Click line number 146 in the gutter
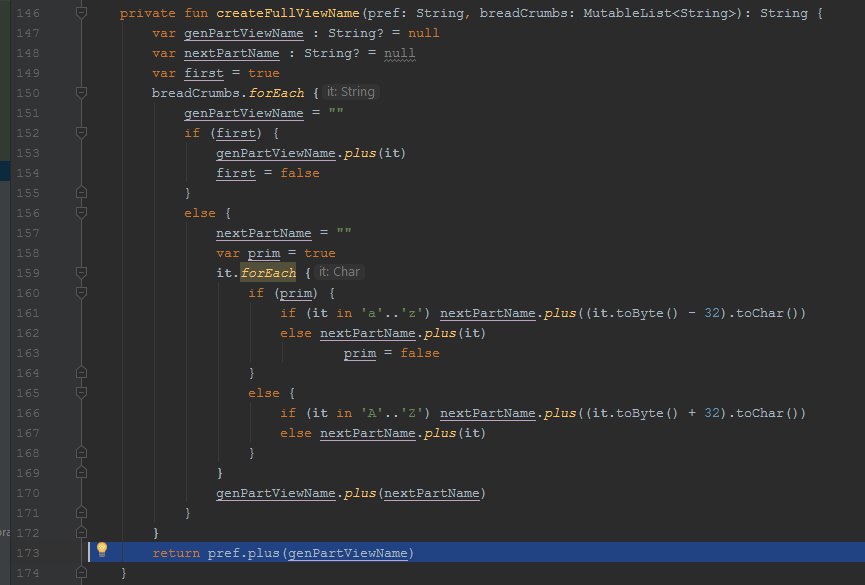The image size is (865, 585). coord(28,13)
